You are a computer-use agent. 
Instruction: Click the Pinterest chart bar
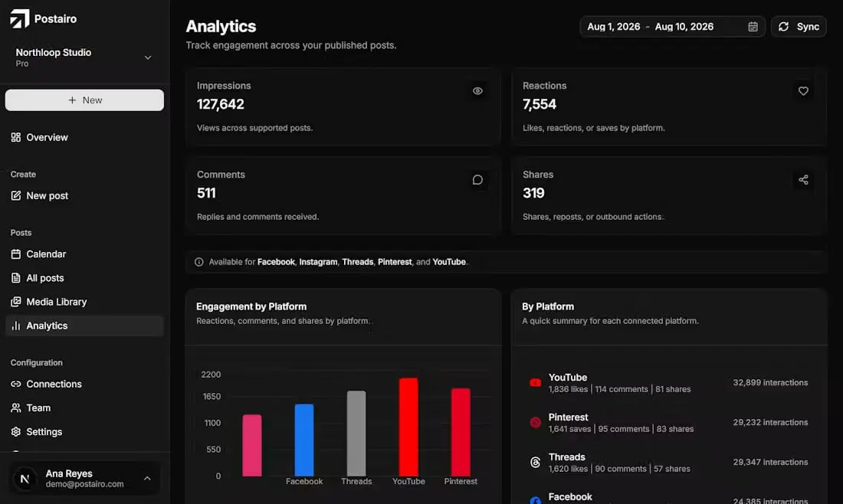pyautogui.click(x=461, y=432)
